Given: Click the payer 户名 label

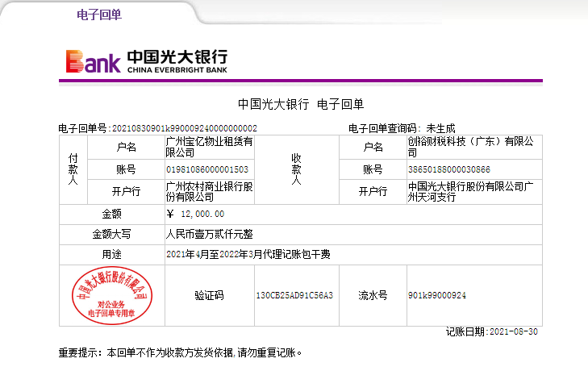Looking at the screenshot, I should click(126, 147).
